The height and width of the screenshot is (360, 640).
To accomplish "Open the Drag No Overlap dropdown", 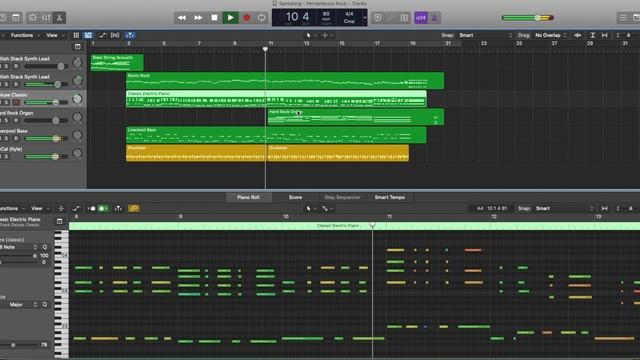I will click(x=551, y=36).
